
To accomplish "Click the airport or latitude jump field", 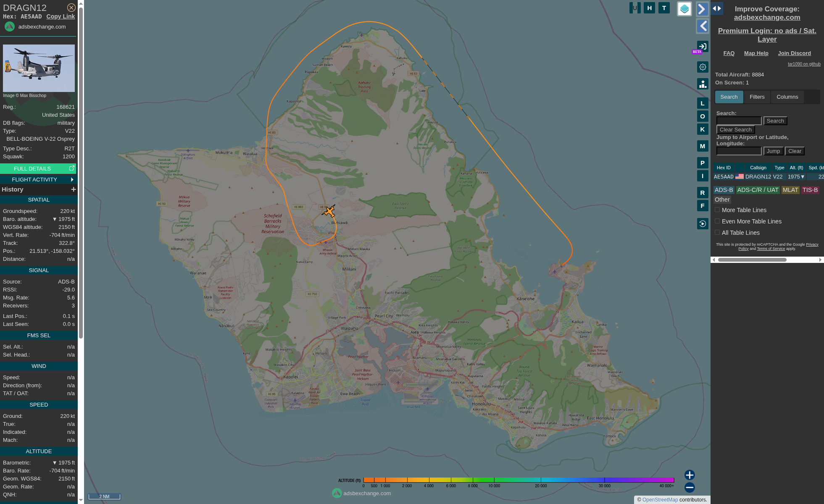I will point(739,151).
